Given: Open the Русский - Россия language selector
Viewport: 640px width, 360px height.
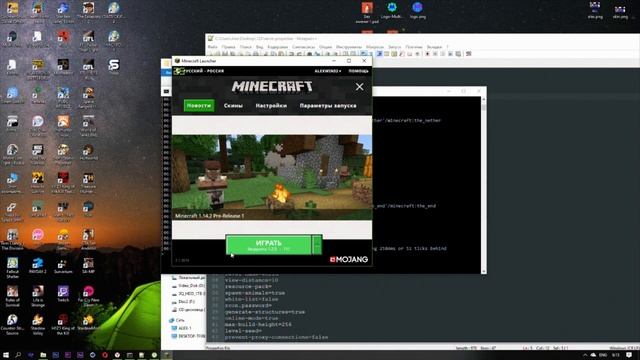Looking at the screenshot, I should tap(199, 71).
